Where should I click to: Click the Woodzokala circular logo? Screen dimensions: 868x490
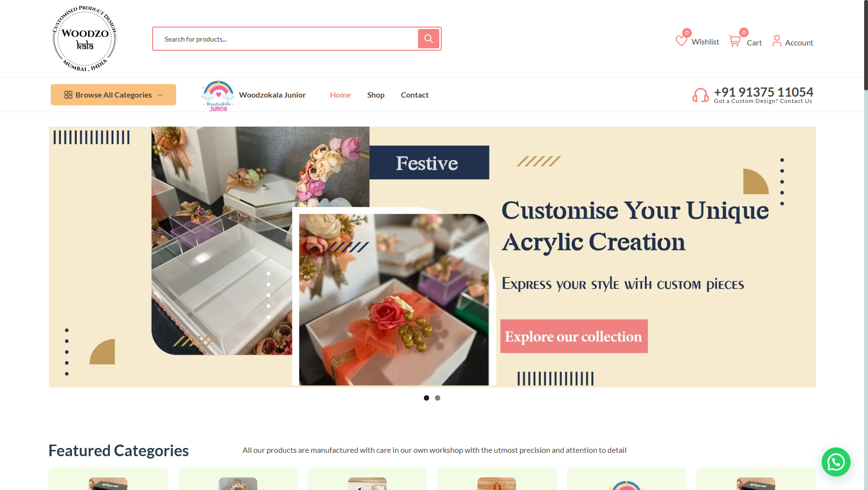pyautogui.click(x=84, y=39)
